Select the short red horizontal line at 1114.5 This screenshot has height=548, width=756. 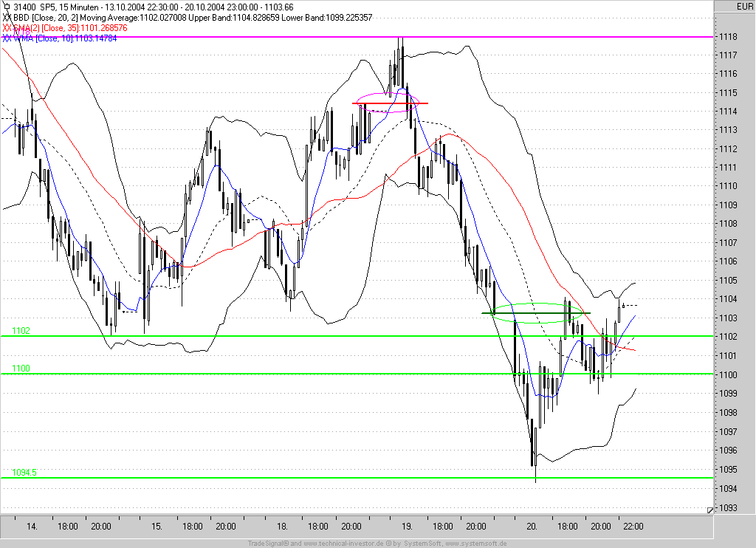pos(390,103)
